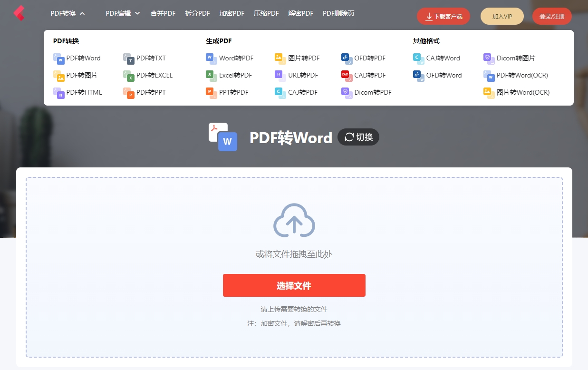This screenshot has height=370, width=588.
Task: Open the 加密PDF nav item
Action: pyautogui.click(x=231, y=13)
